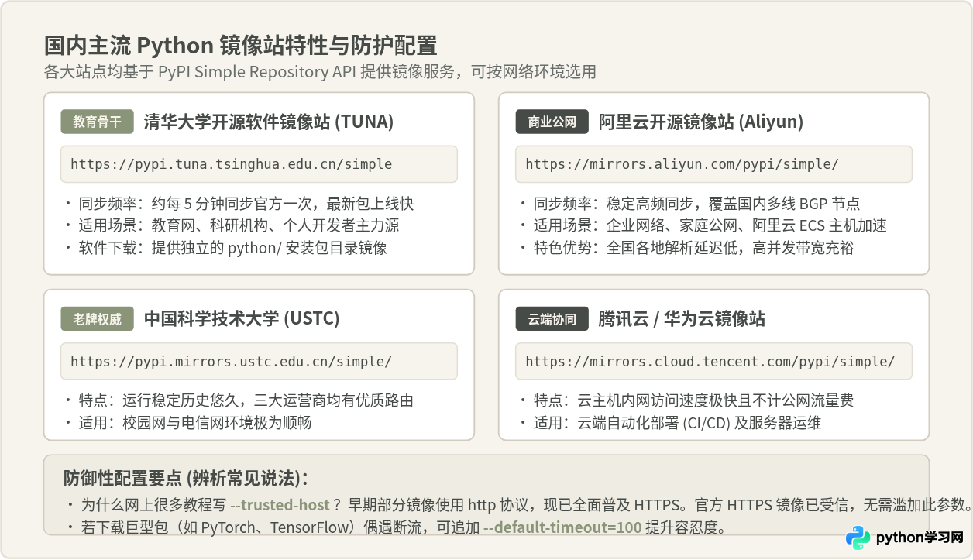Click subtitle about PyPI Simple Repository API

320,72
